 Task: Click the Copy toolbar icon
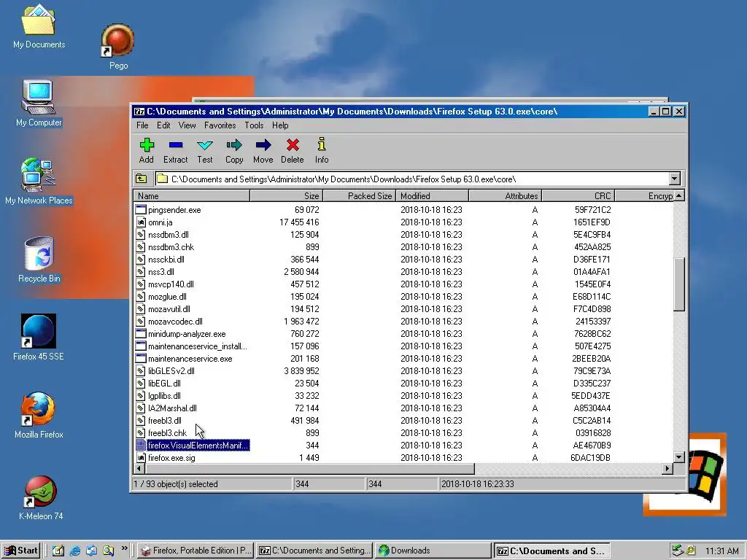point(234,145)
